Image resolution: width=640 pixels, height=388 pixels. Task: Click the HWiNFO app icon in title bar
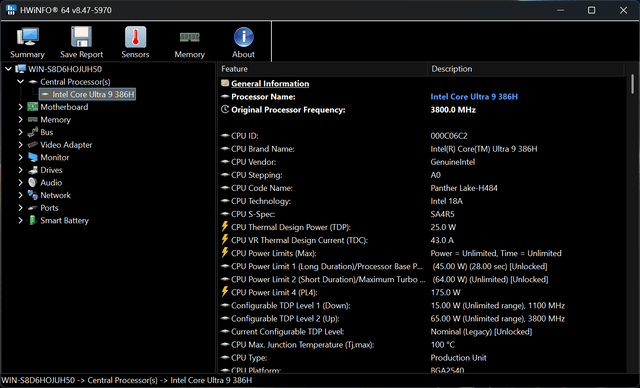pyautogui.click(x=11, y=10)
